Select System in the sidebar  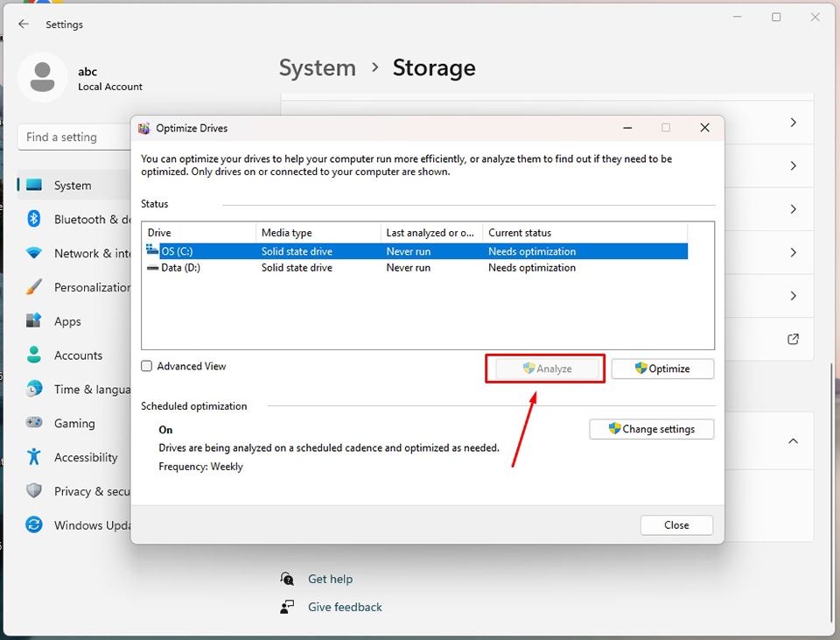click(x=73, y=185)
